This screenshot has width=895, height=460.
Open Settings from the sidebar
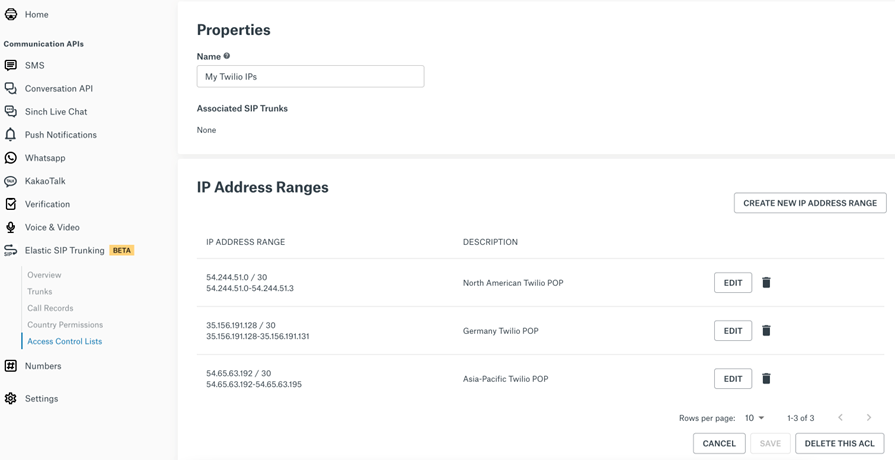coord(41,398)
